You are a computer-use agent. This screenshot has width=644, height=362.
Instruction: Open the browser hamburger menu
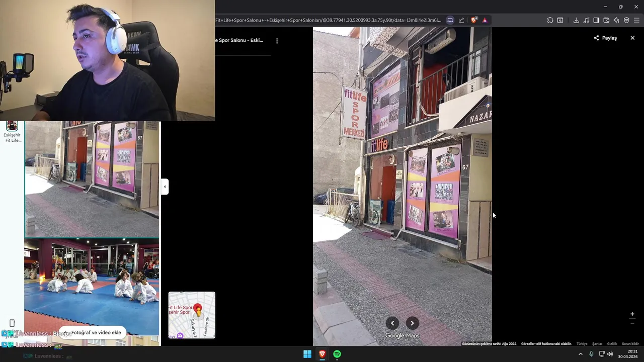pos(636,20)
